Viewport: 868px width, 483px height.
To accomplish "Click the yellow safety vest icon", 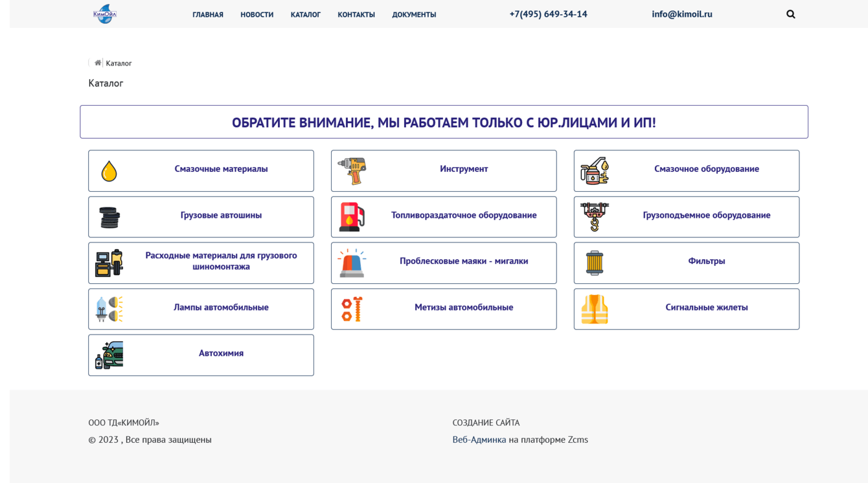I will tap(595, 309).
